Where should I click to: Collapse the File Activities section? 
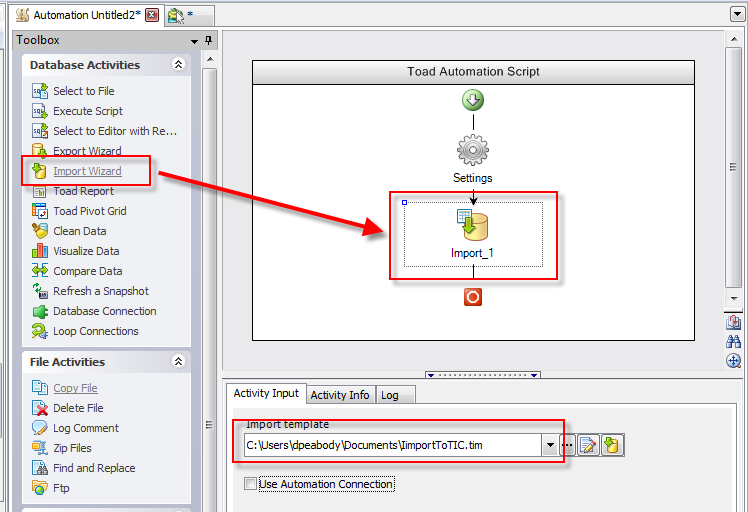pyautogui.click(x=178, y=361)
